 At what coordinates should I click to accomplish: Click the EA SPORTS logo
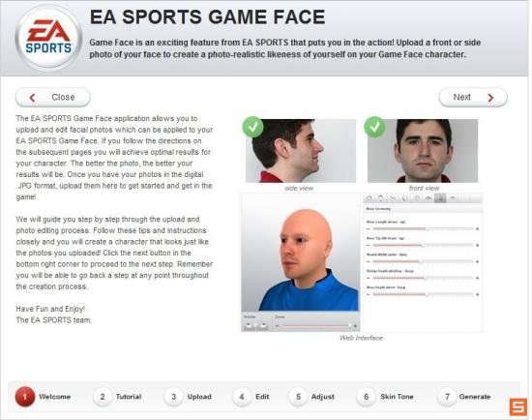point(48,38)
